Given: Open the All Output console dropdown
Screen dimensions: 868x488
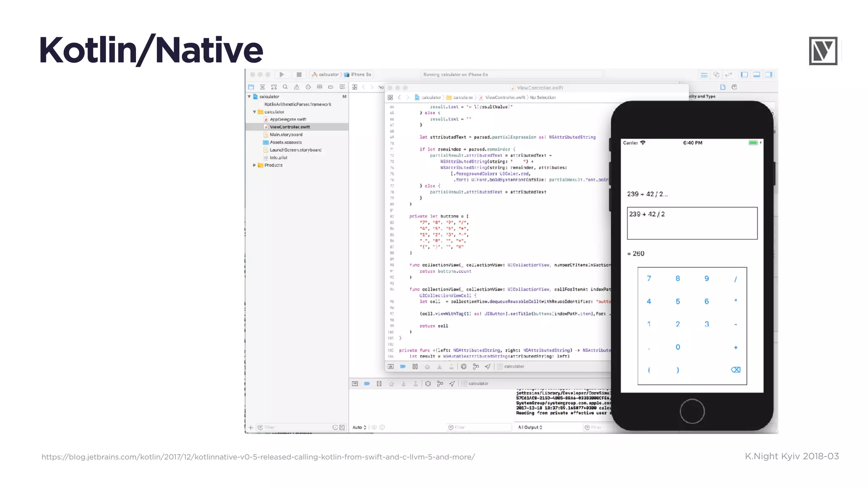Looking at the screenshot, I should (530, 427).
